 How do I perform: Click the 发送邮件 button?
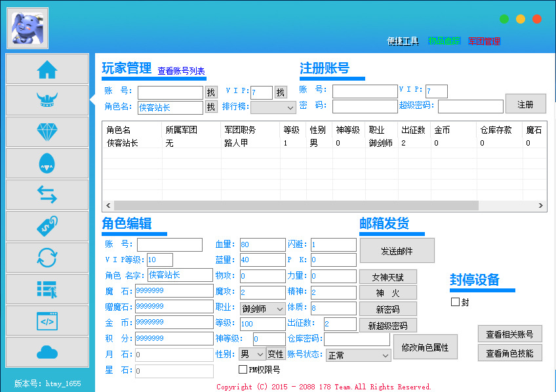click(397, 250)
